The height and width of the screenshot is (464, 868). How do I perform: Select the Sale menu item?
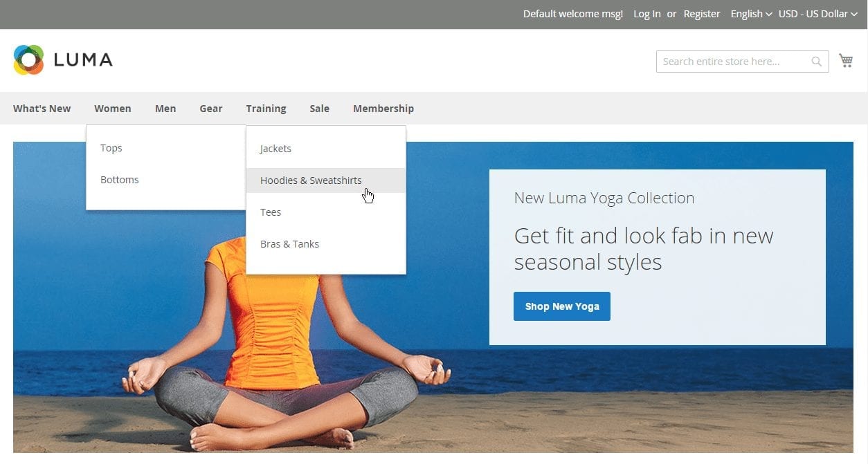pyautogui.click(x=319, y=109)
